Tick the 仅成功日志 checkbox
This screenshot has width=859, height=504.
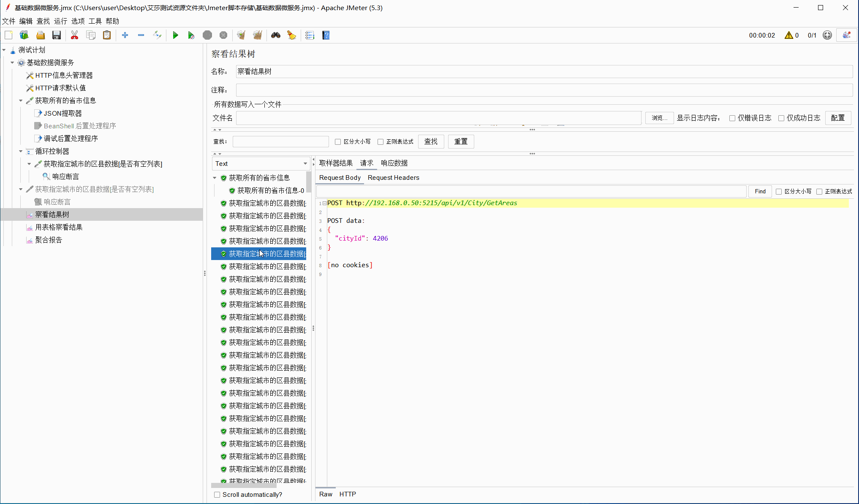tap(781, 118)
